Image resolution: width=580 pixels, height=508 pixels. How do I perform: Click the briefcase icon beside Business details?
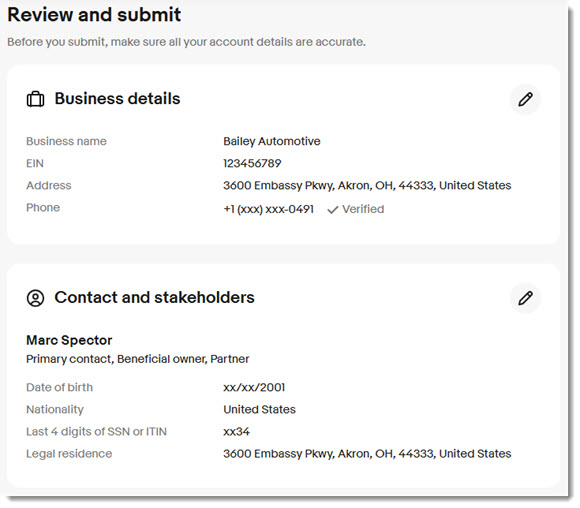click(x=36, y=99)
